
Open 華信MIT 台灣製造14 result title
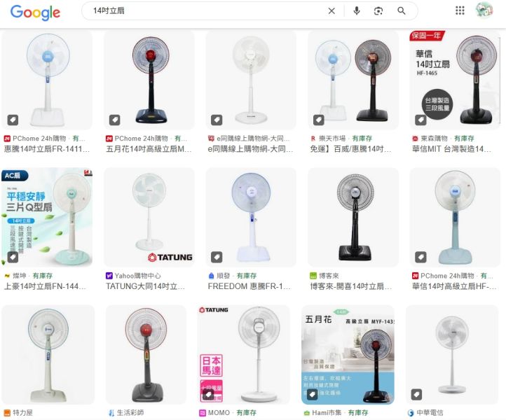click(x=451, y=149)
